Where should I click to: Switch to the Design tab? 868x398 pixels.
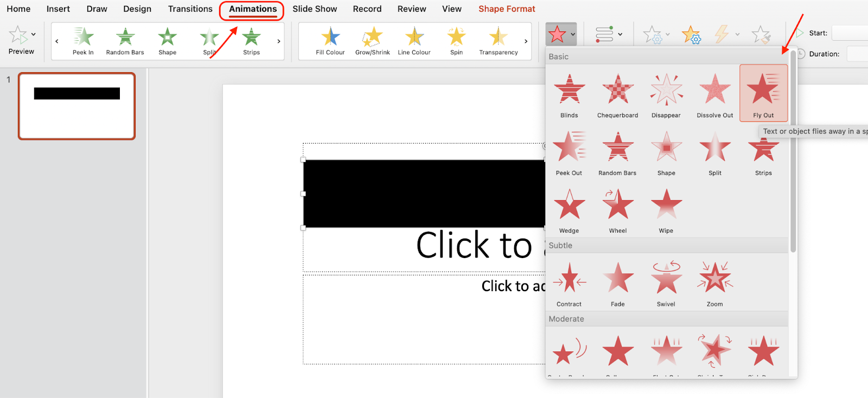pos(137,9)
